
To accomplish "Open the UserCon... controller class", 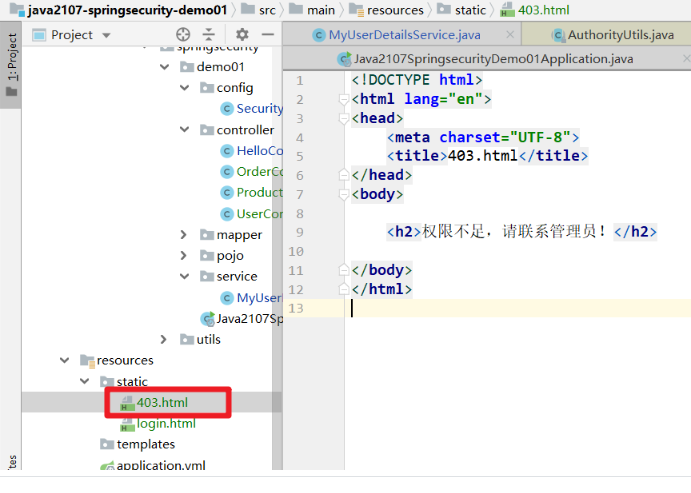I will point(259,214).
